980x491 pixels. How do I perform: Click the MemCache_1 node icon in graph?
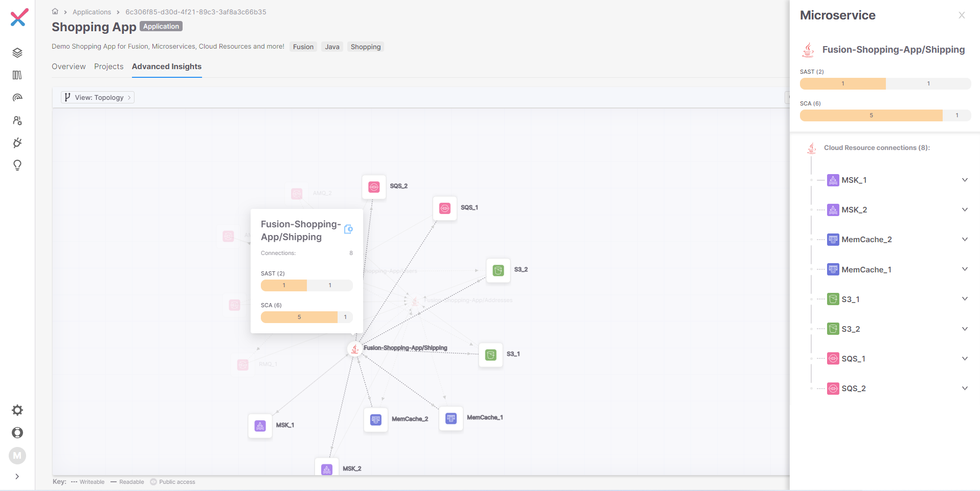point(451,419)
